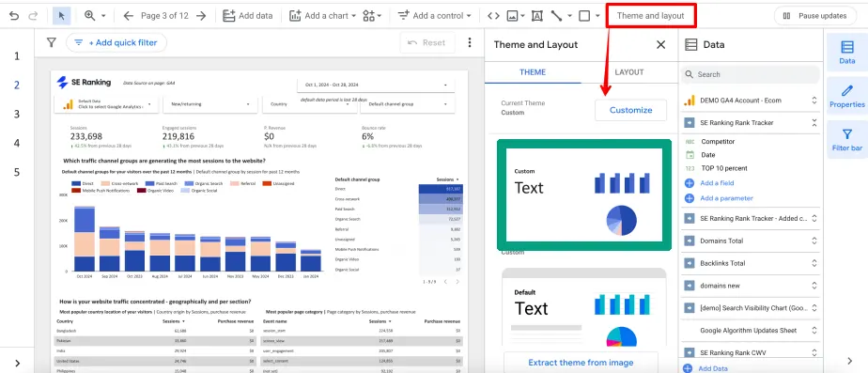The height and width of the screenshot is (373, 868).
Task: Collapse the right side panel chevron
Action: coord(850,361)
